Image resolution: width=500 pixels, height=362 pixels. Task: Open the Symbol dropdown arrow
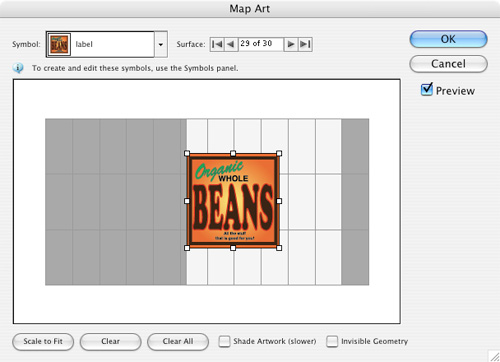161,44
